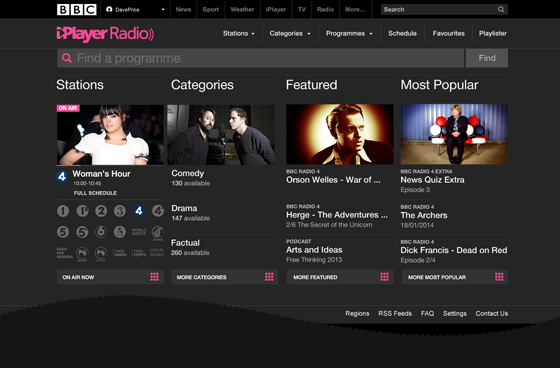Click the BBC Search input field
This screenshot has height=368, width=560.
pyautogui.click(x=444, y=9)
